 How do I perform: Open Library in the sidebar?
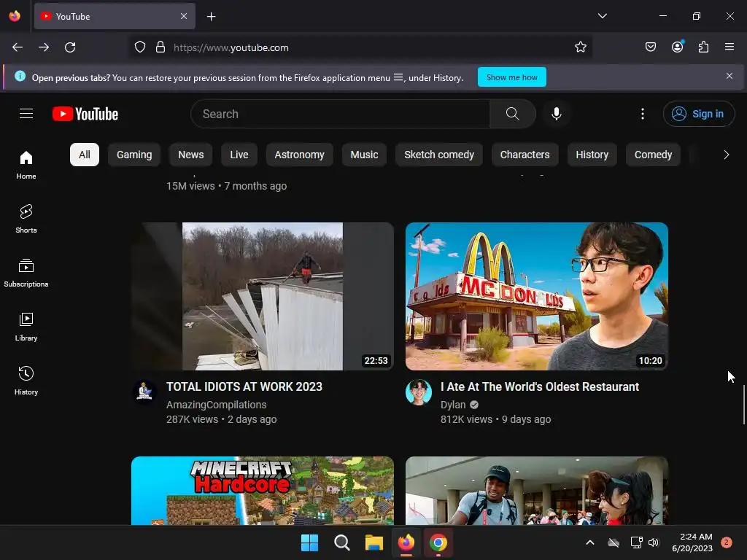(x=26, y=327)
